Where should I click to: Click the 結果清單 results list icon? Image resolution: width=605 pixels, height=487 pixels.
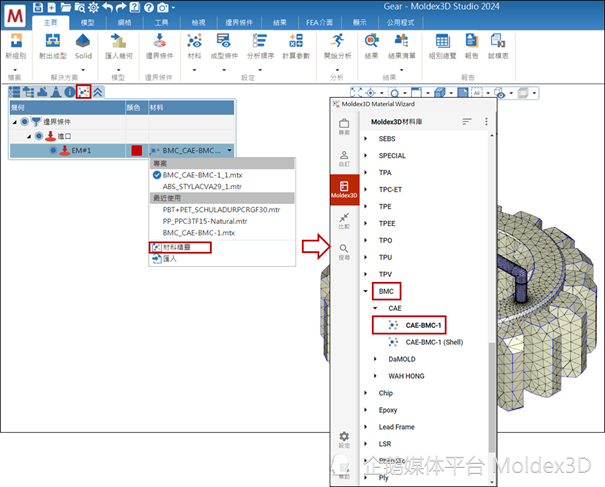click(x=401, y=41)
